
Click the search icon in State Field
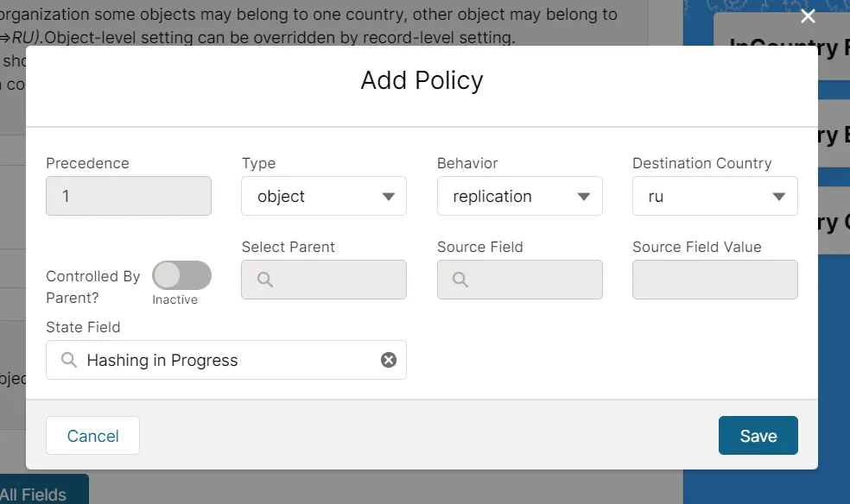pyautogui.click(x=68, y=360)
